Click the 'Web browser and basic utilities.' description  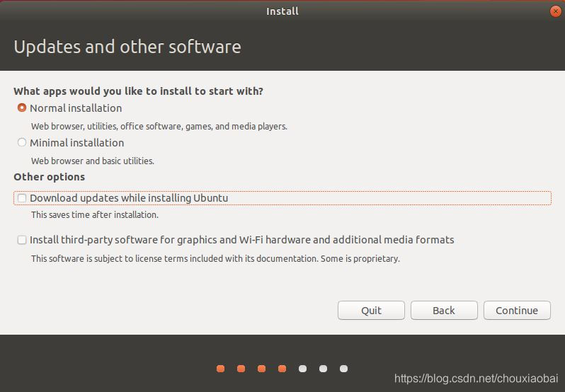(x=93, y=161)
